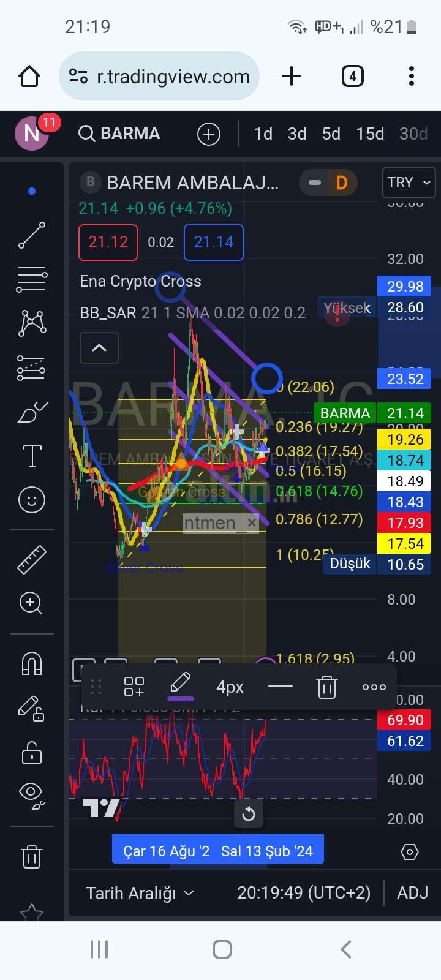The image size is (441, 980).
Task: Tap the r.tradingview.com address bar
Action: click(159, 77)
